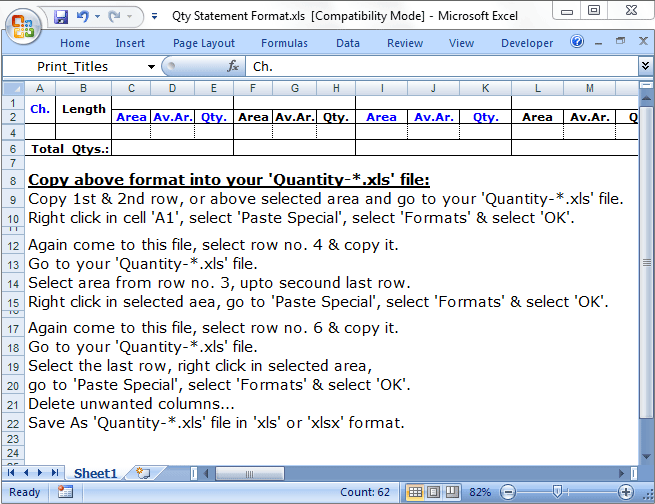Open the Review ribbon tab
The width and height of the screenshot is (655, 504).
pyautogui.click(x=405, y=43)
